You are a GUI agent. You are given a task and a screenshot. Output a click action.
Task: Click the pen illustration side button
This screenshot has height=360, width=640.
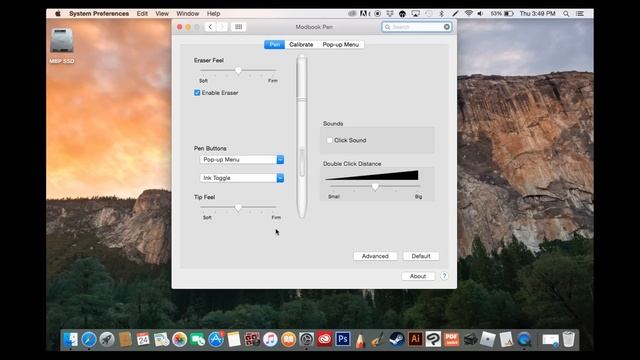coord(302,162)
